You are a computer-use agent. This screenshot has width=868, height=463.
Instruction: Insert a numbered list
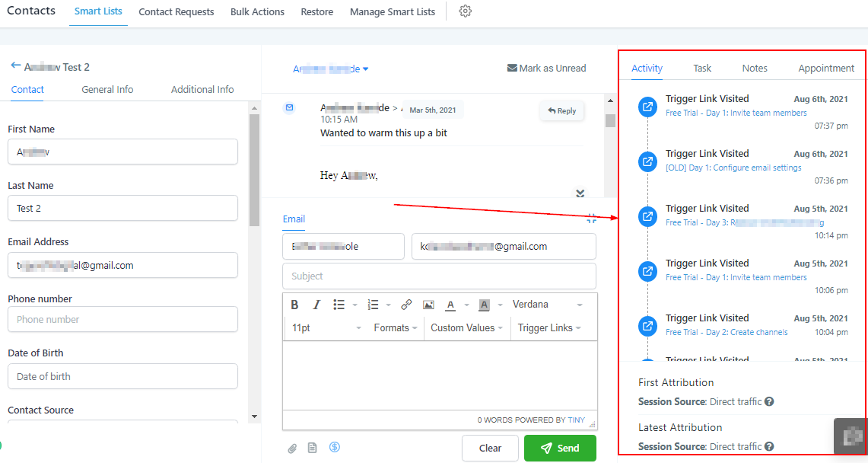(x=373, y=305)
